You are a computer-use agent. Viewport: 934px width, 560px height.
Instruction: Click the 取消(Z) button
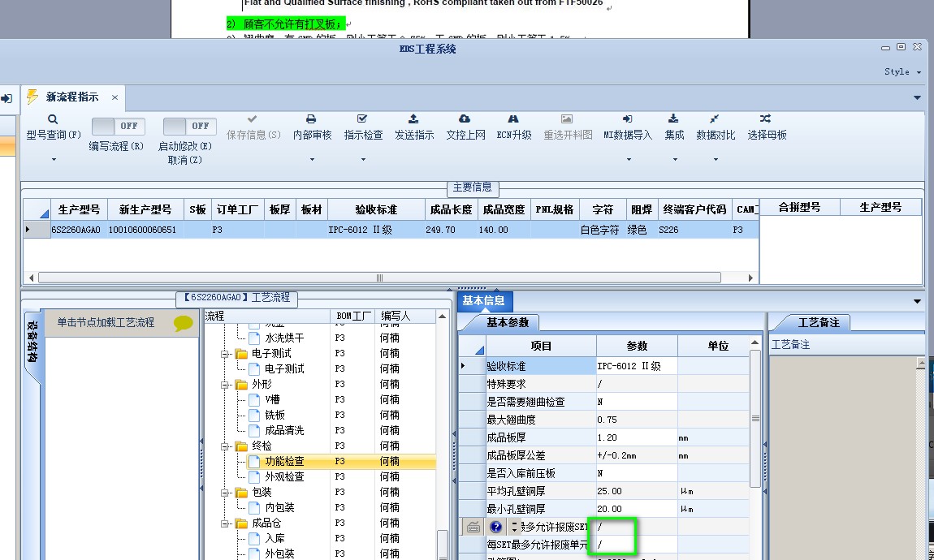(184, 160)
